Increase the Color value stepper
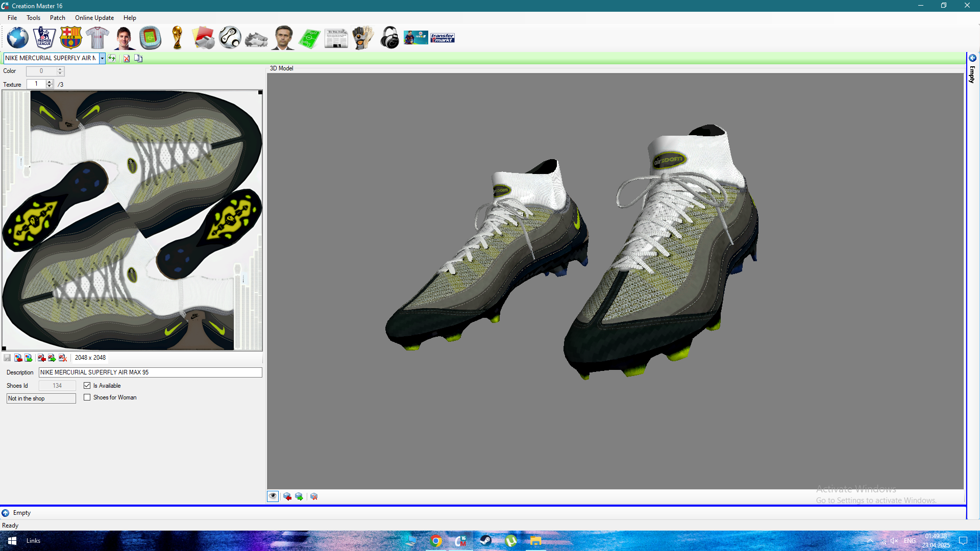 (x=60, y=69)
